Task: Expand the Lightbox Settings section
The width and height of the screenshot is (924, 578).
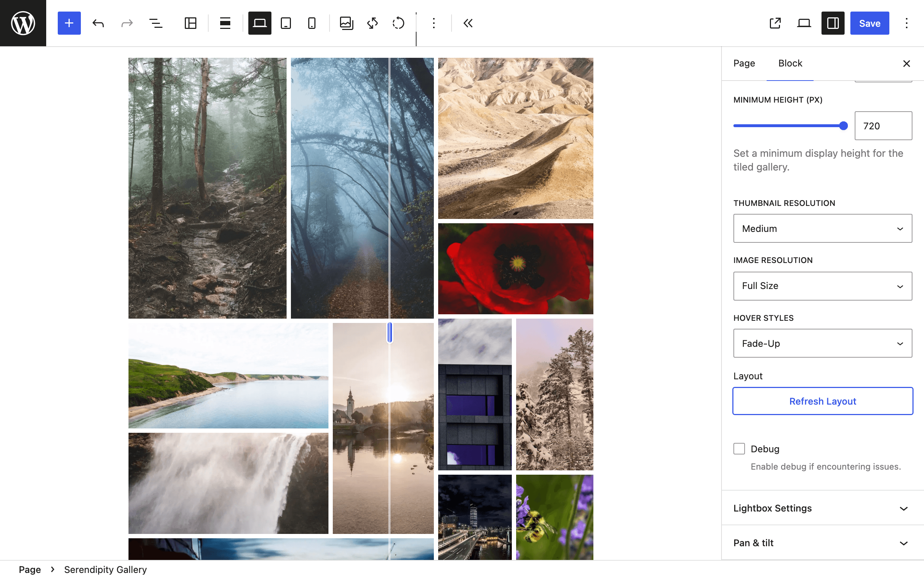Action: point(823,508)
